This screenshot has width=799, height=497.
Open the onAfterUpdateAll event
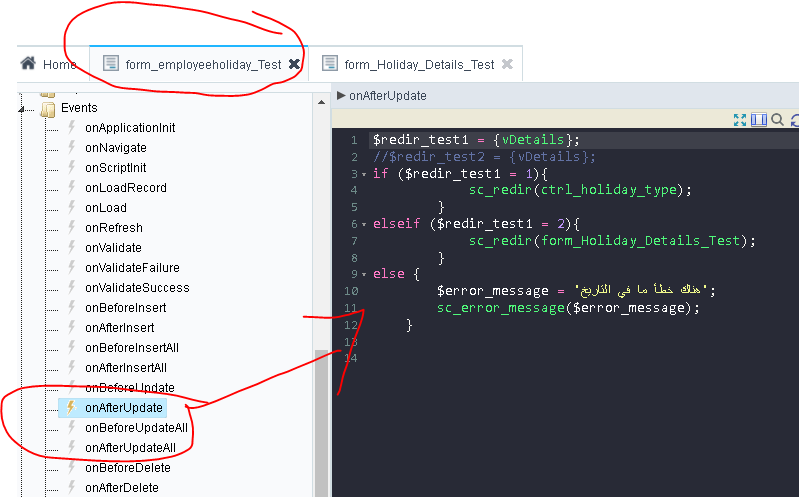pos(130,448)
